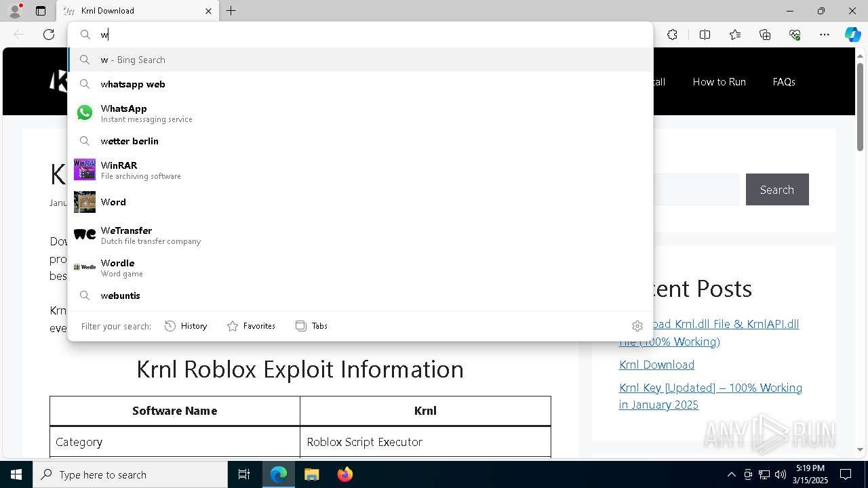868x488 pixels.
Task: Open Task View on taskbar
Action: tap(244, 474)
